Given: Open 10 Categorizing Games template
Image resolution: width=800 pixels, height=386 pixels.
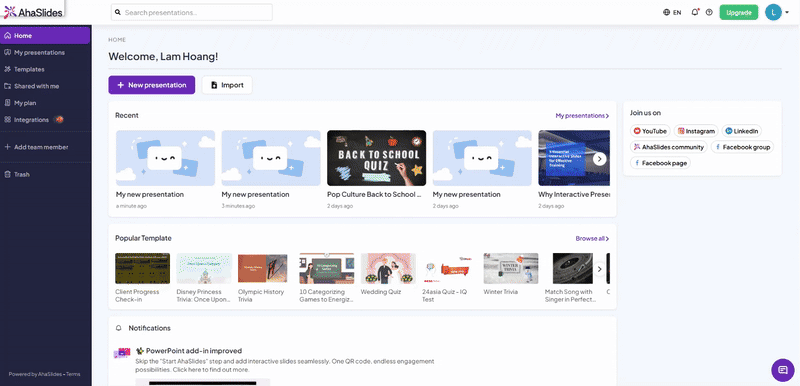Looking at the screenshot, I should pos(327,268).
